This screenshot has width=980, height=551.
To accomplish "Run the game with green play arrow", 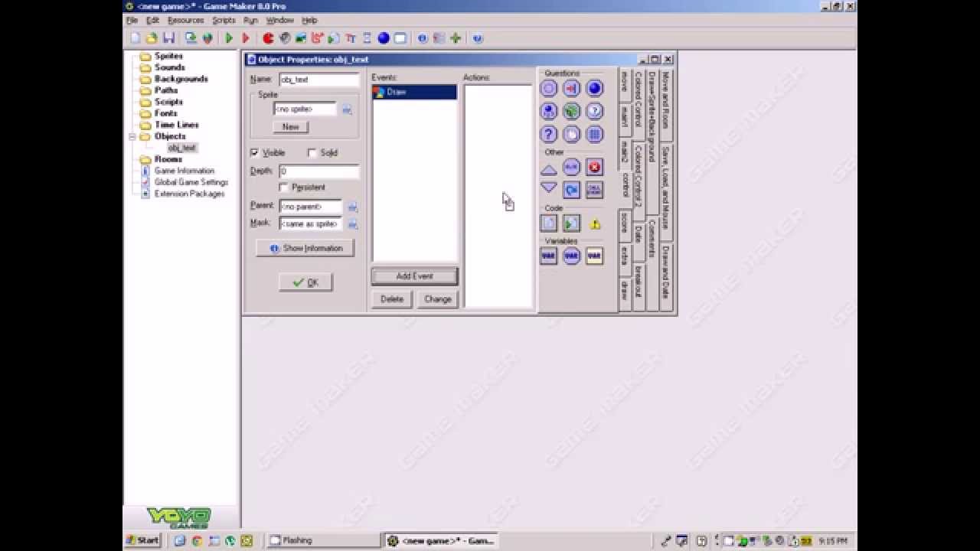I will (x=229, y=38).
